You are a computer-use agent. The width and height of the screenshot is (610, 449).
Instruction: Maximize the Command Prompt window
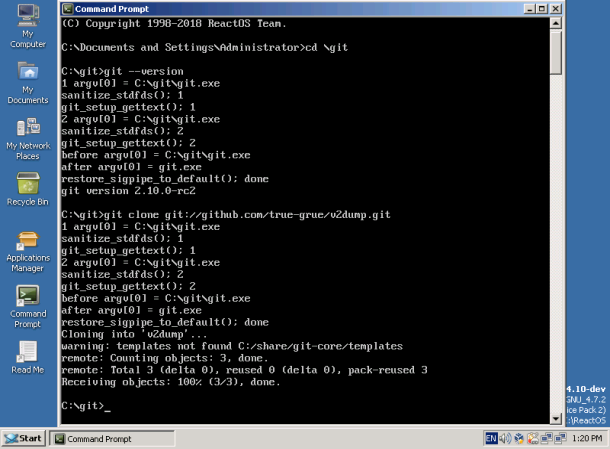[x=542, y=9]
